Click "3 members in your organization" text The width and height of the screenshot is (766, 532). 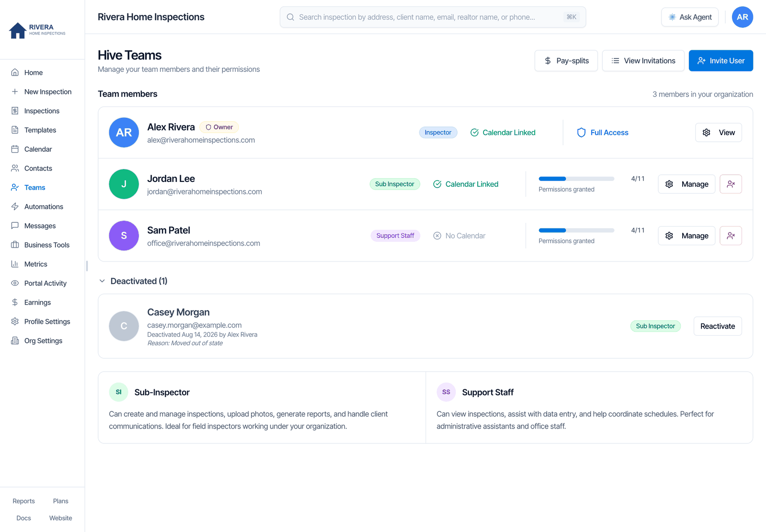coord(703,94)
